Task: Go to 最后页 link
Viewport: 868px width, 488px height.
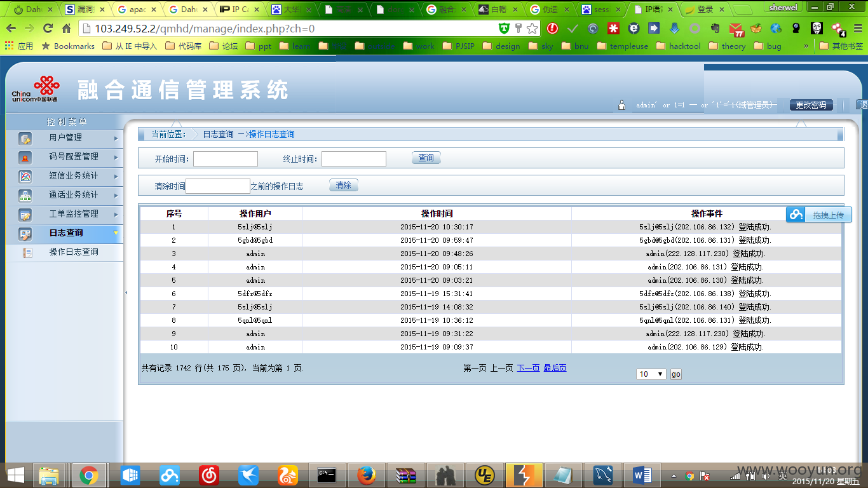Action: [555, 368]
